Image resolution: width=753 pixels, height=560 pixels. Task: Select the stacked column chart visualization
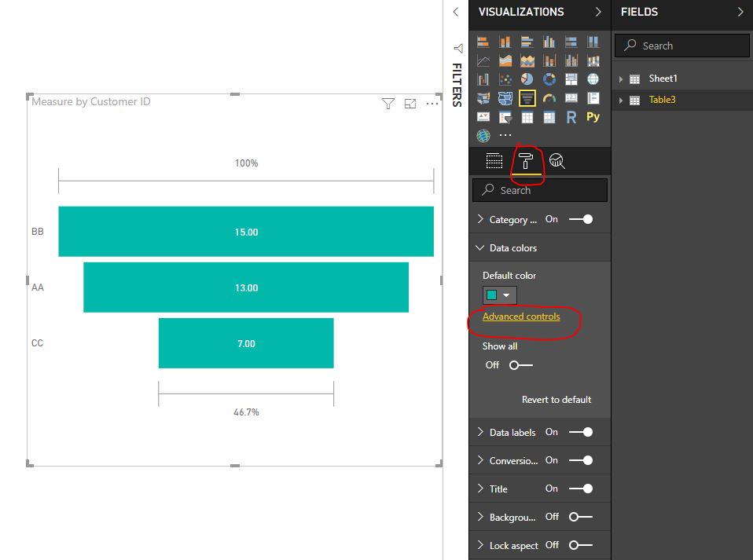505,42
